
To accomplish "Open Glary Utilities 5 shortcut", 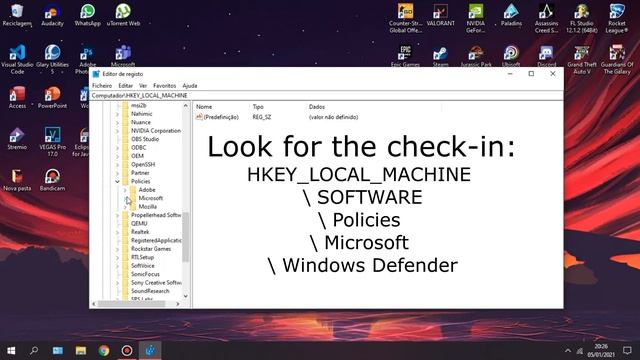I will (x=52, y=59).
